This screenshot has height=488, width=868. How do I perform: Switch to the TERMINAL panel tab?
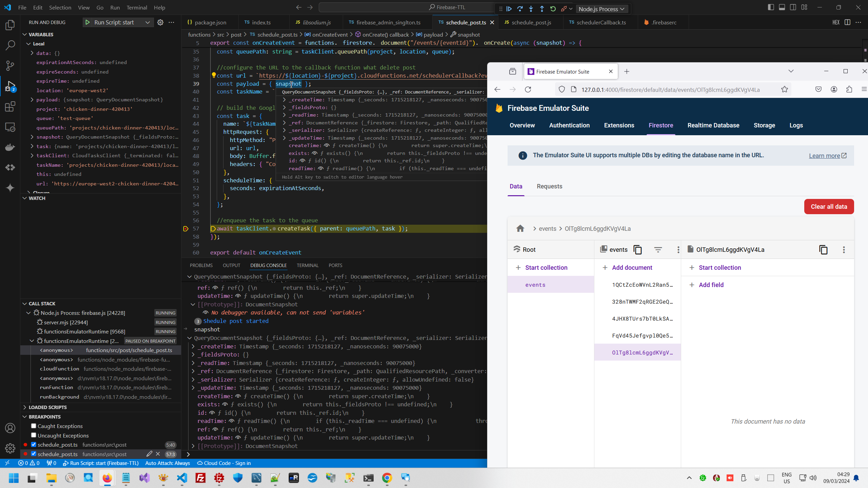pos(307,265)
